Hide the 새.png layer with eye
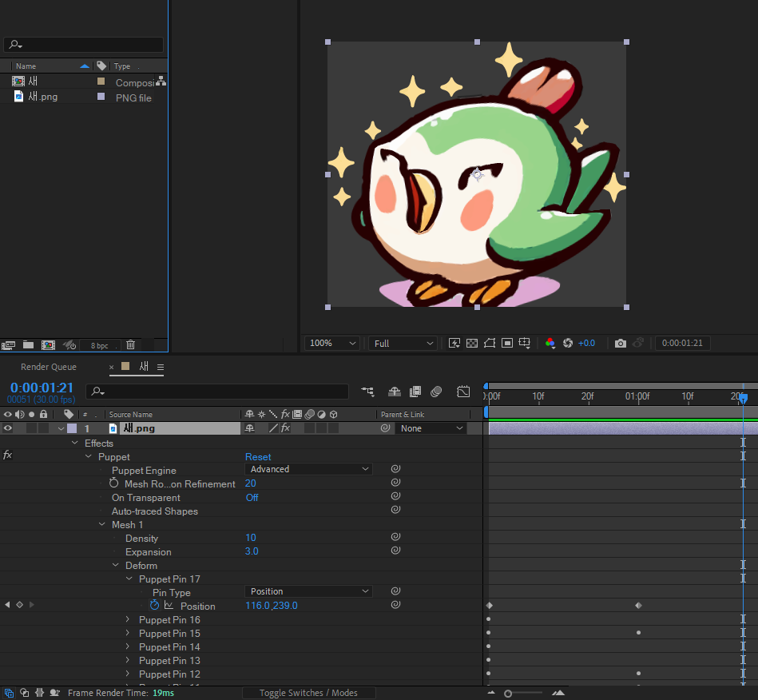The width and height of the screenshot is (758, 700). tap(8, 428)
